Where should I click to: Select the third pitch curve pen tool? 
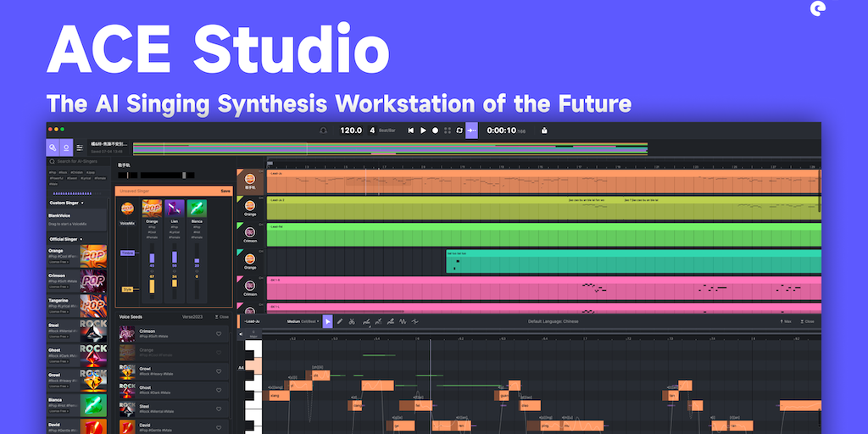(390, 321)
